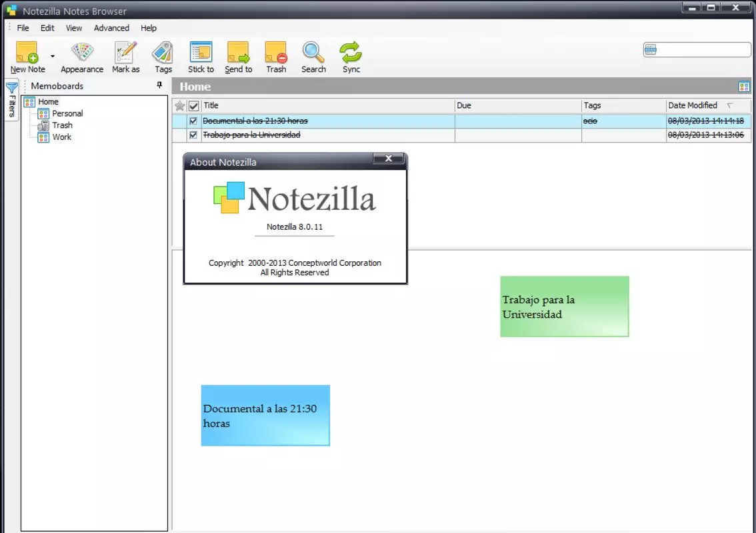Click the Send to tool
The height and width of the screenshot is (533, 756).
(238, 57)
